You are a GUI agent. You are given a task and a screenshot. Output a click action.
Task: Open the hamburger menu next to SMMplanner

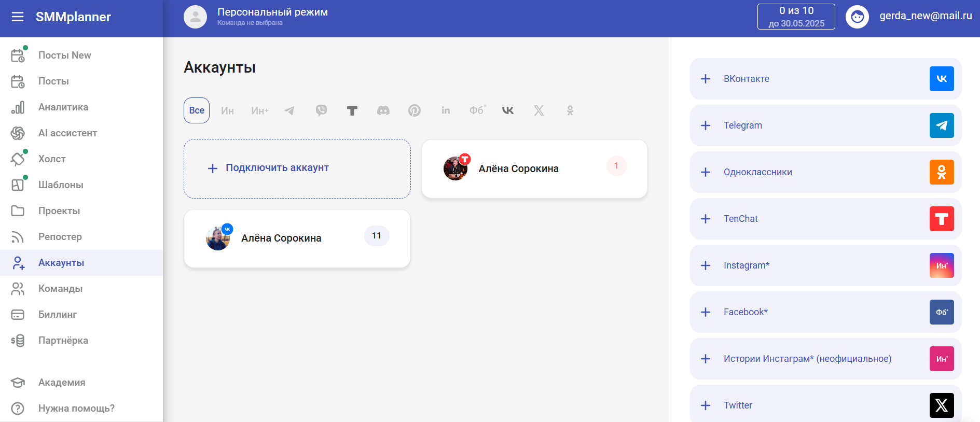tap(18, 17)
